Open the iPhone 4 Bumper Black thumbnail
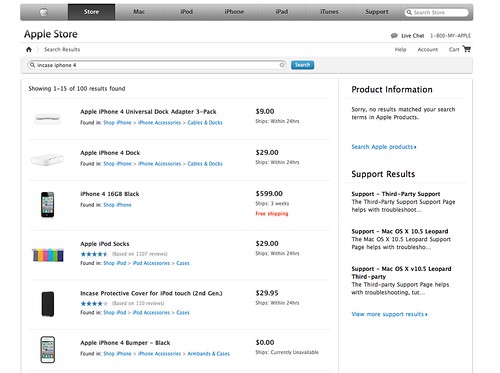Viewport: 500px width, 373px height. (48, 350)
